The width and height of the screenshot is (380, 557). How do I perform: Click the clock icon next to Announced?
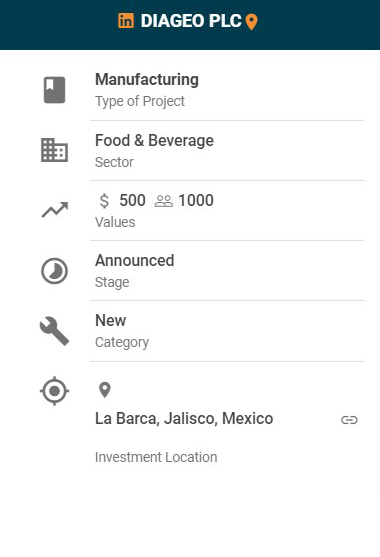54,271
